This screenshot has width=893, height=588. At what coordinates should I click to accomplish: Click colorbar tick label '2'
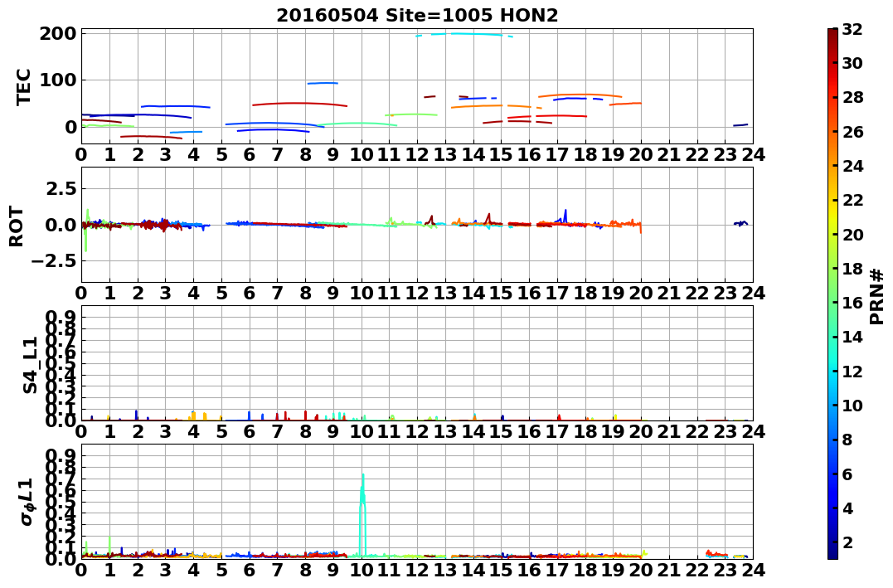click(x=848, y=542)
